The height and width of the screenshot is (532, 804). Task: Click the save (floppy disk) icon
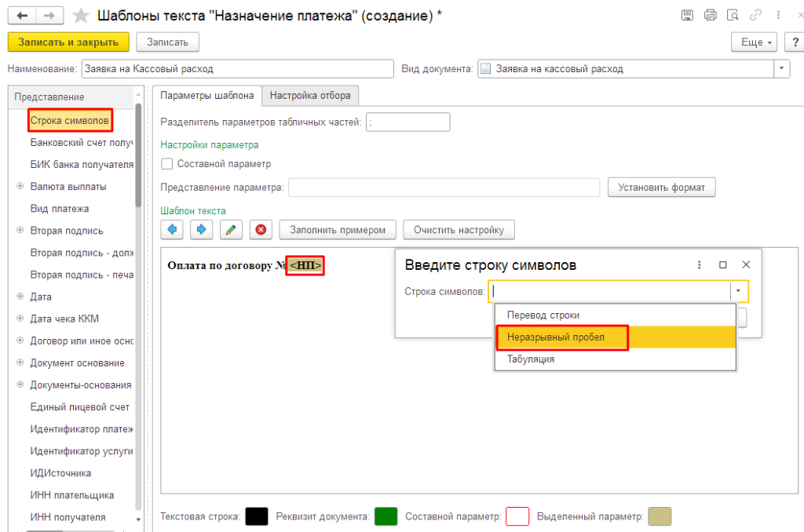688,15
